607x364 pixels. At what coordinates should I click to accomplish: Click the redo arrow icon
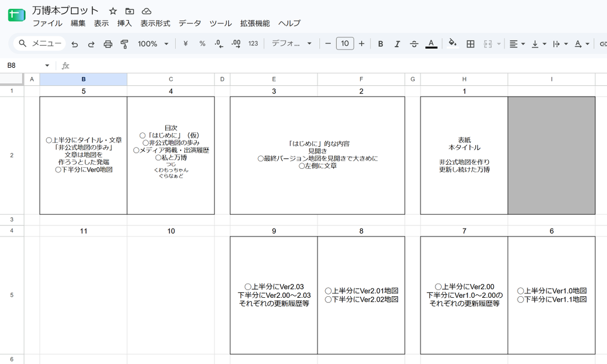tap(92, 44)
